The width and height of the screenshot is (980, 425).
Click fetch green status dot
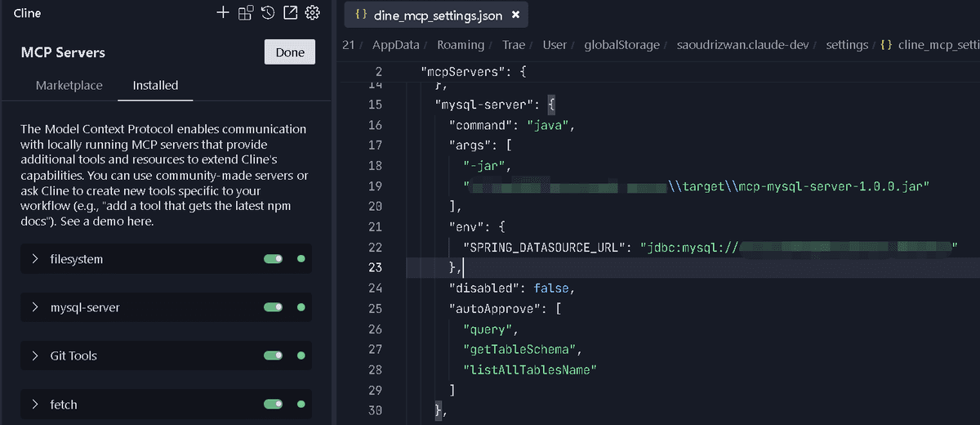click(x=301, y=404)
